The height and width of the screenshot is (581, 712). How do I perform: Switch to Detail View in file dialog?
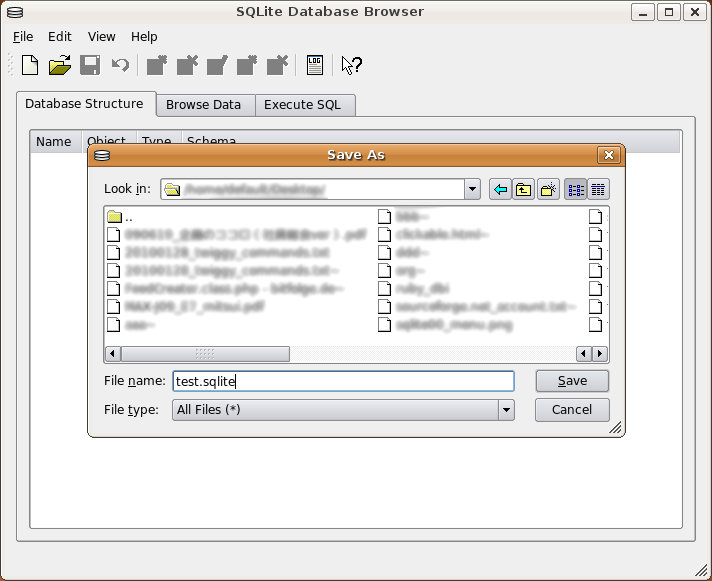tap(598, 189)
